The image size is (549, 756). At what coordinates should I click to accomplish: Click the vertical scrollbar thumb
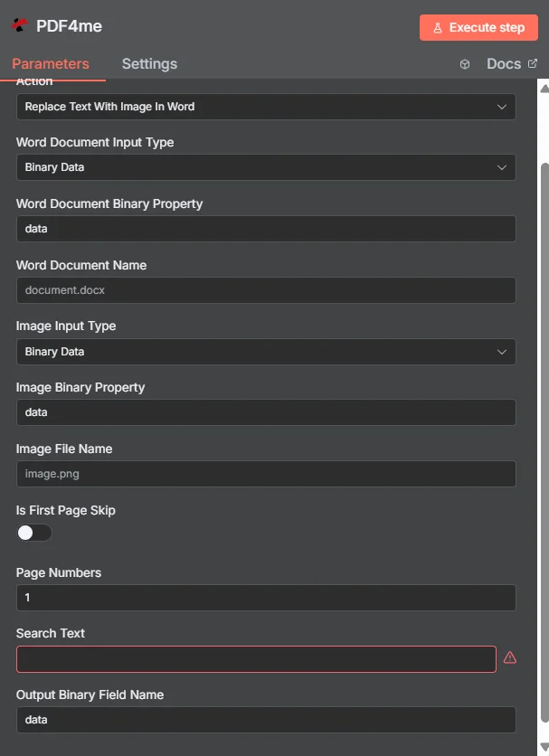click(x=544, y=442)
